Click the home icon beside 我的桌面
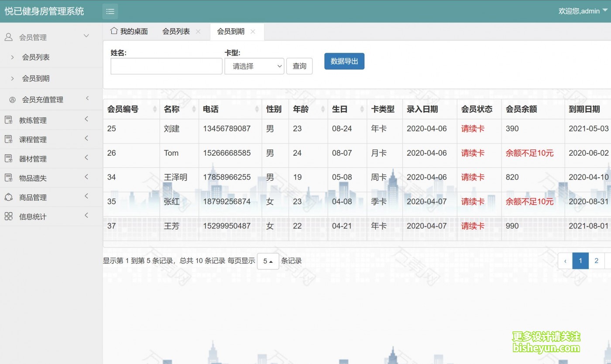 [114, 31]
